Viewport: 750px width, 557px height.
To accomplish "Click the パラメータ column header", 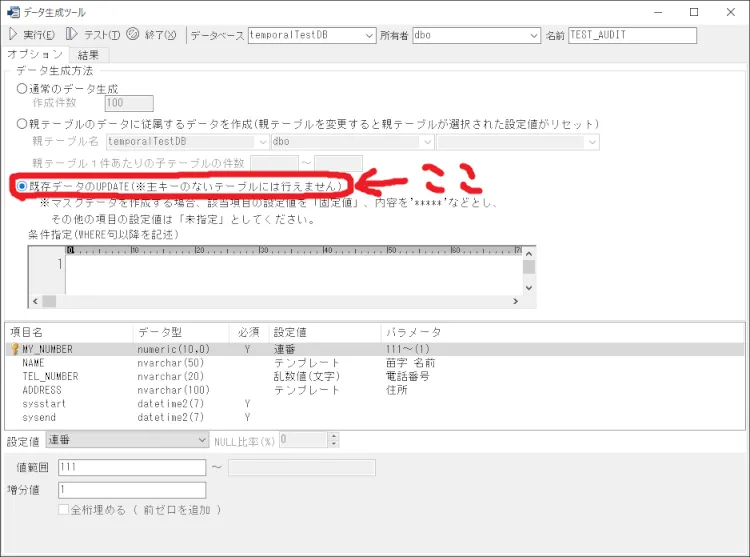I will 562,332.
